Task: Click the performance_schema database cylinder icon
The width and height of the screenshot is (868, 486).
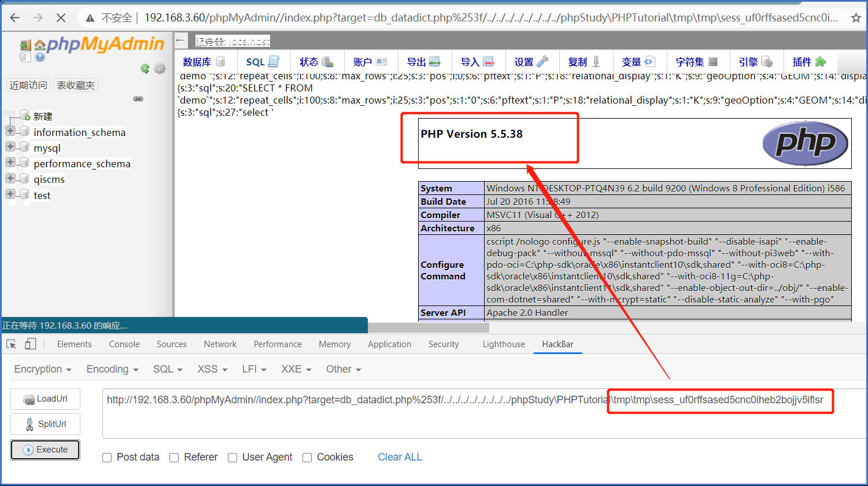Action: click(24, 163)
